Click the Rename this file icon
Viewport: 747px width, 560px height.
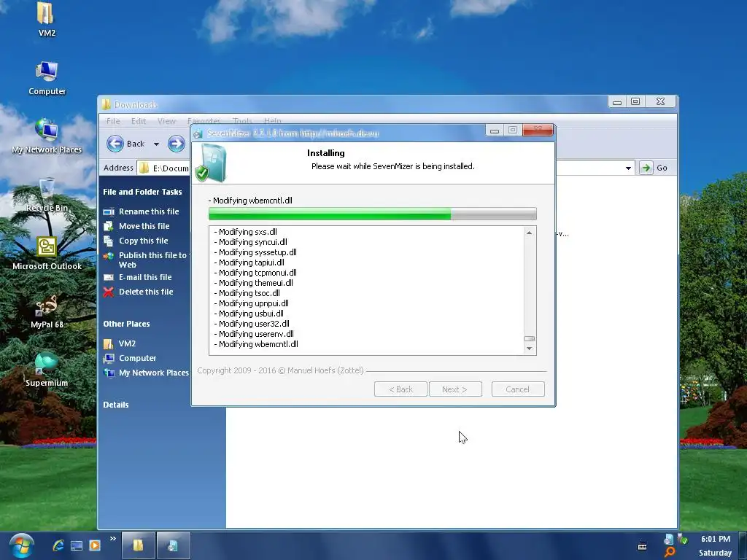pos(109,212)
